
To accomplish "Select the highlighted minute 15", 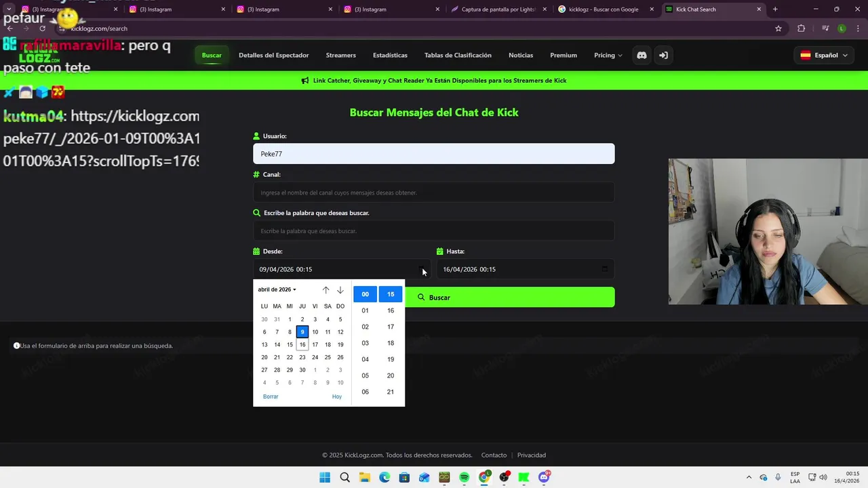I will tap(391, 294).
